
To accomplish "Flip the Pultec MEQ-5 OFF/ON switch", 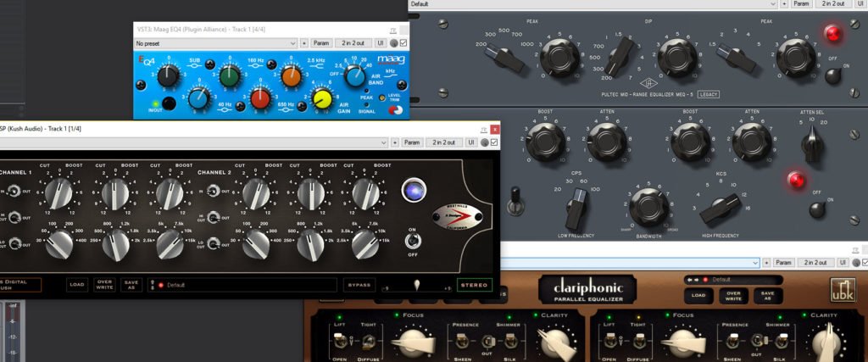I will coord(832,76).
